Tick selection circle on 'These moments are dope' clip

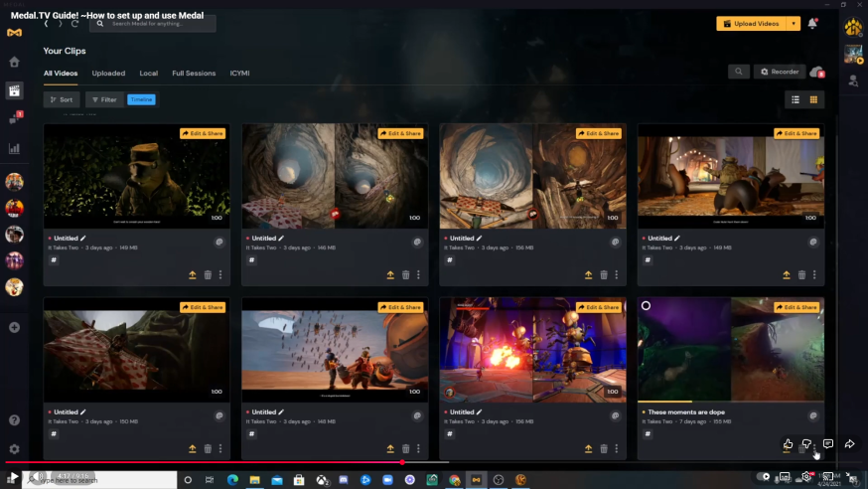coord(647,306)
